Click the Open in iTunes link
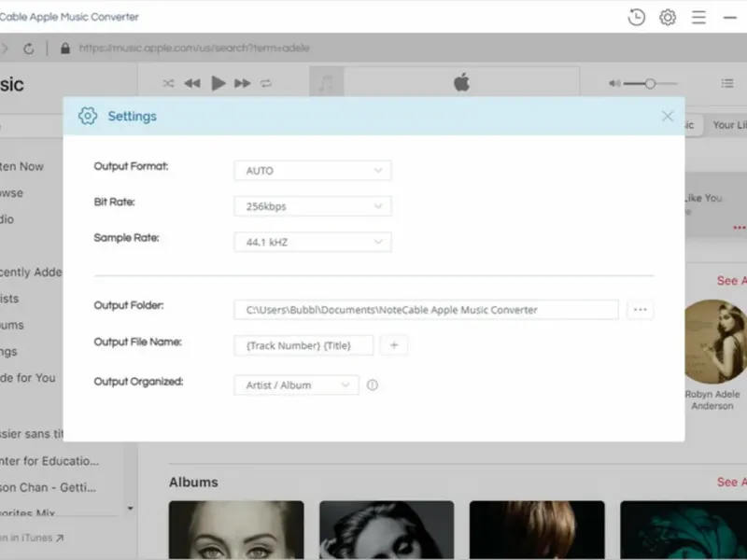The image size is (747, 560). pos(32,539)
